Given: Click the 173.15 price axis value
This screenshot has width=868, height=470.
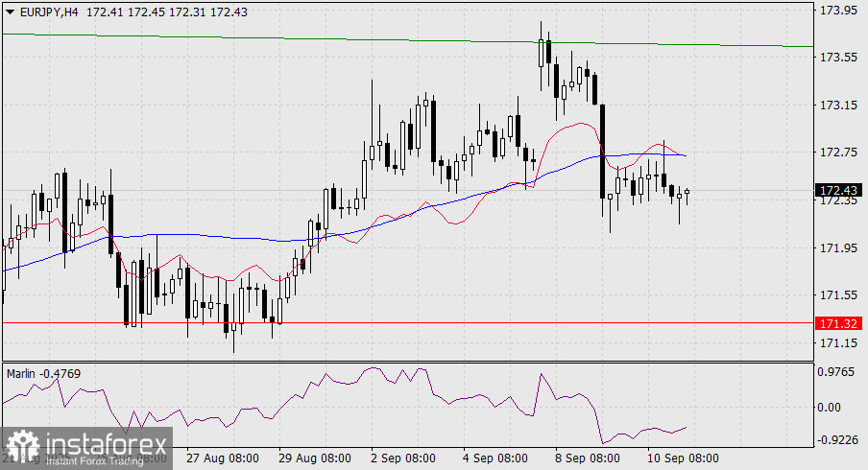Looking at the screenshot, I should 838,106.
